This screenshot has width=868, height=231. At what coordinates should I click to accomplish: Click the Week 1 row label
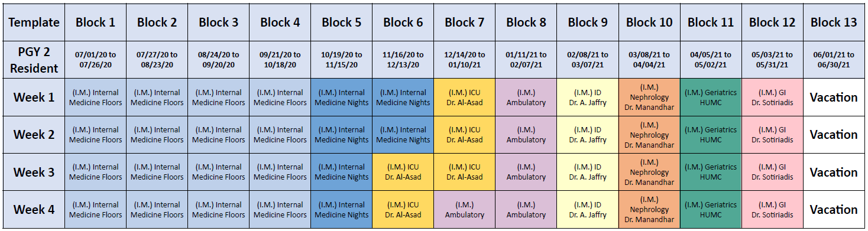coord(34,97)
